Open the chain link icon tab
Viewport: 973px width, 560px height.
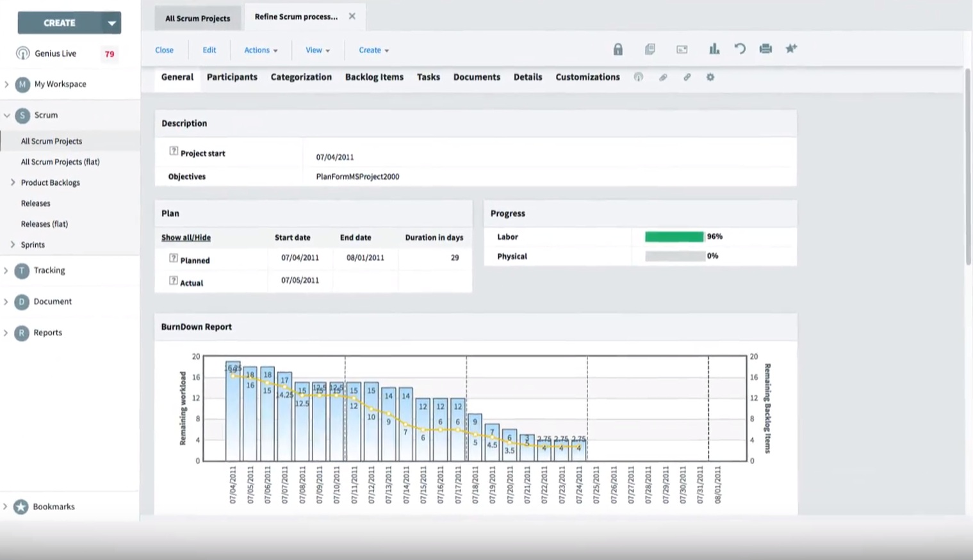click(x=687, y=77)
